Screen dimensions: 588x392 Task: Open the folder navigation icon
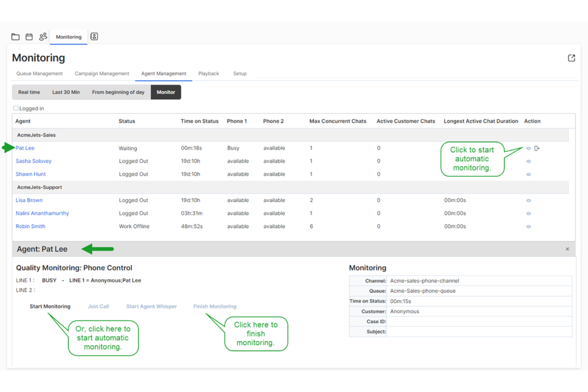[x=15, y=37]
